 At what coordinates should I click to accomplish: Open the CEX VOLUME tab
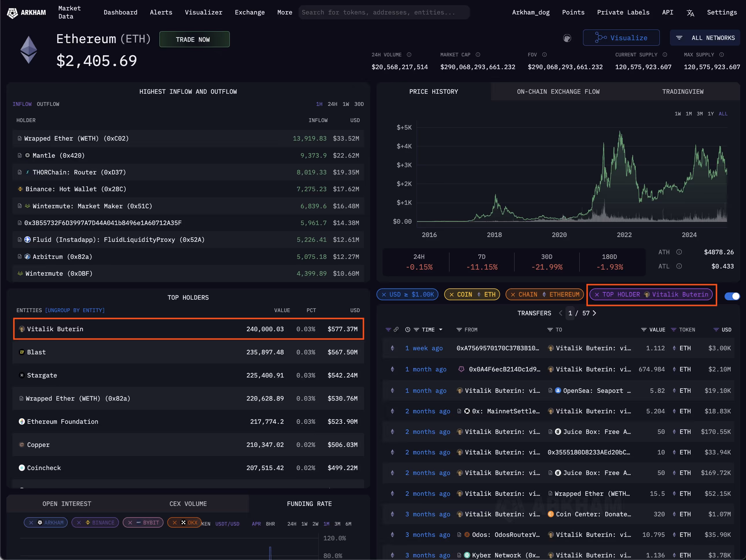tap(188, 504)
